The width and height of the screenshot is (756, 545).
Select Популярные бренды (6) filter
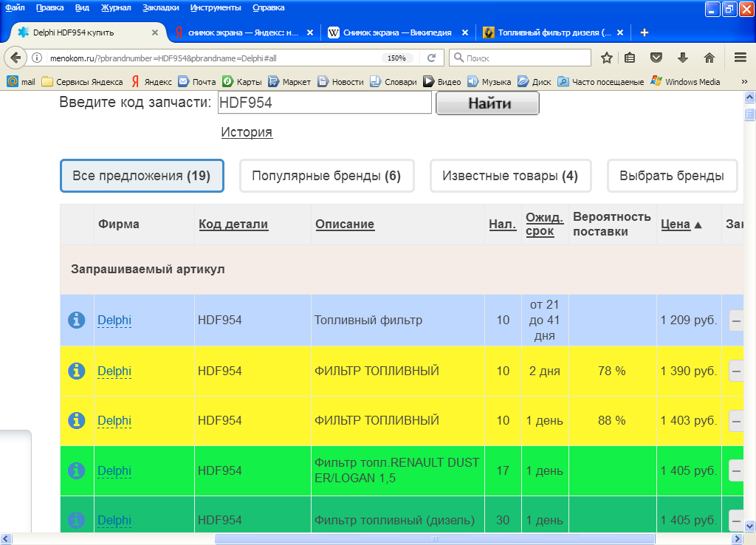click(x=326, y=176)
